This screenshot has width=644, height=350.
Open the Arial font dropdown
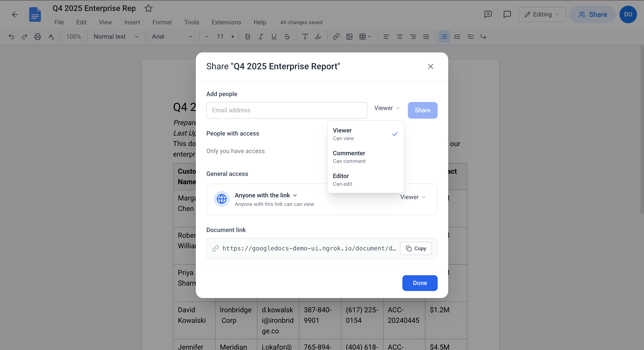click(172, 37)
